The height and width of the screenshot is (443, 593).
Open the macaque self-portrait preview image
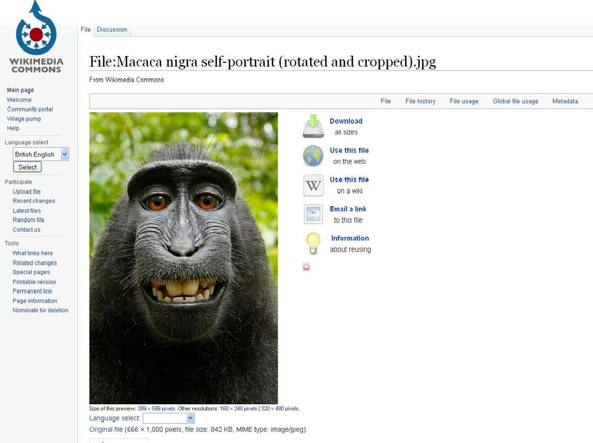[x=183, y=258]
